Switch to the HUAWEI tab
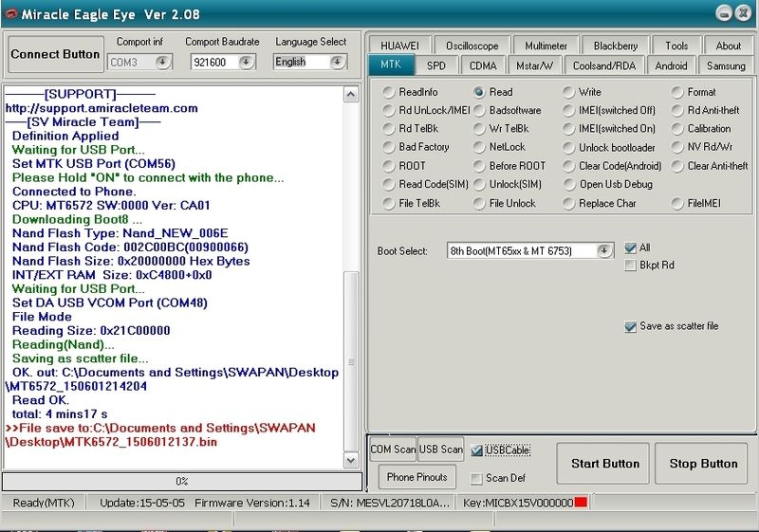This screenshot has height=532, width=759. 399,46
